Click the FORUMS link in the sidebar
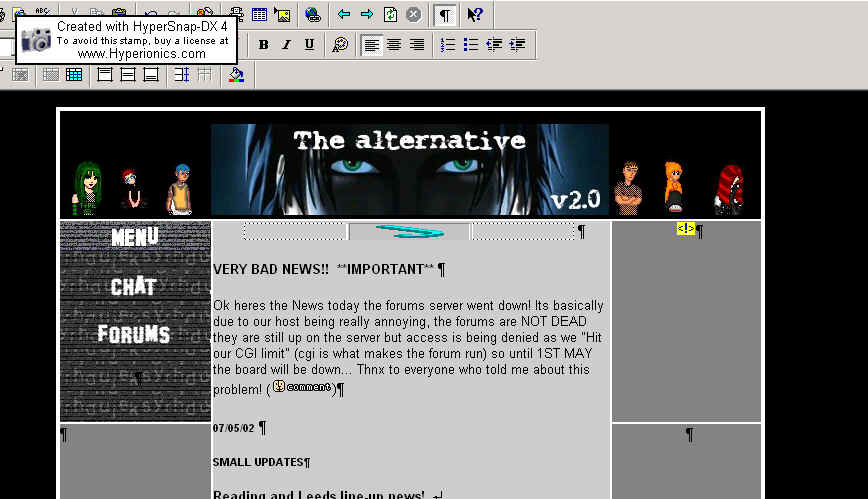Image resolution: width=868 pixels, height=499 pixels. tap(133, 334)
